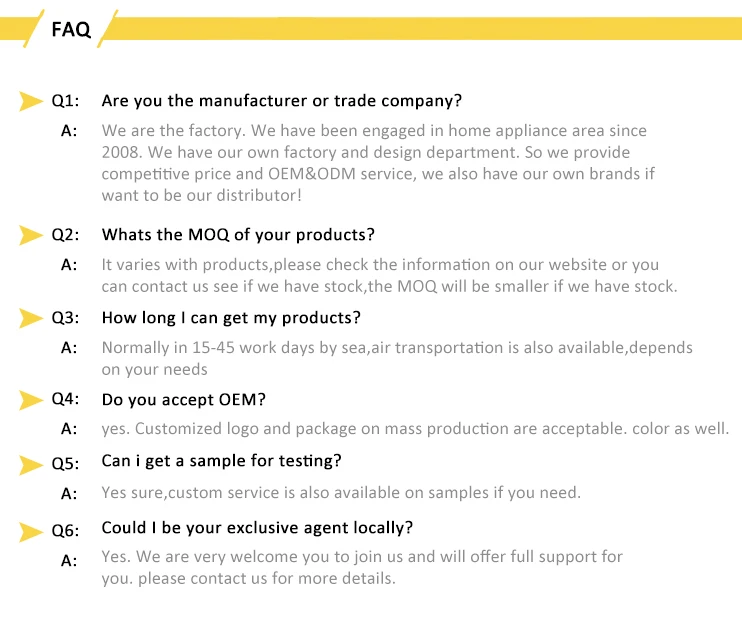Click the yellow arrow beside Q1
The width and height of the screenshot is (742, 625).
coord(31,101)
